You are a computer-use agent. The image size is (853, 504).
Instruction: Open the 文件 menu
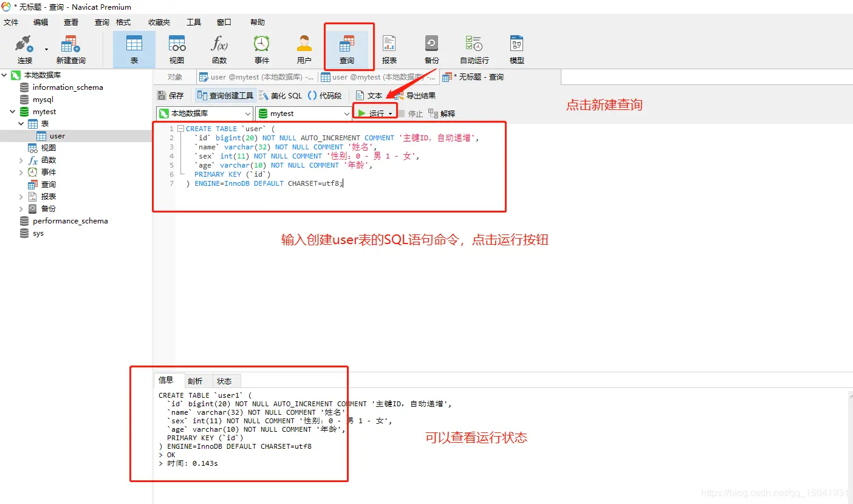tap(11, 22)
